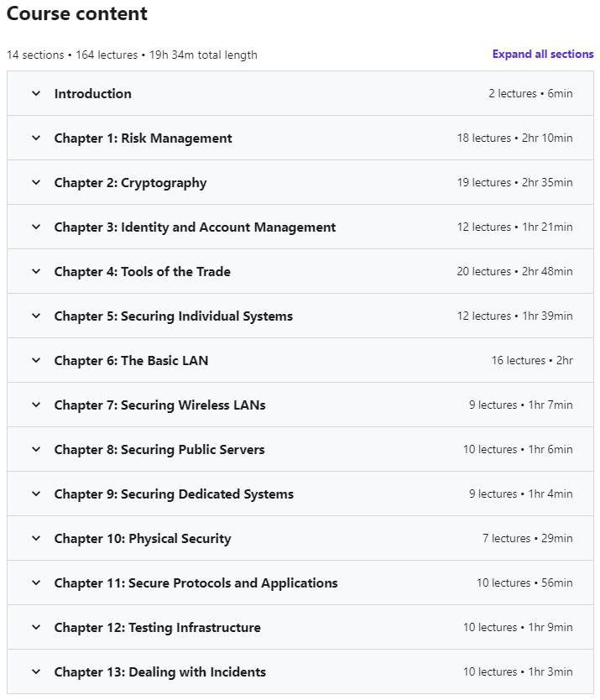Open Chapter 10: Physical Security title
Screen dimensions: 600x700
(143, 538)
